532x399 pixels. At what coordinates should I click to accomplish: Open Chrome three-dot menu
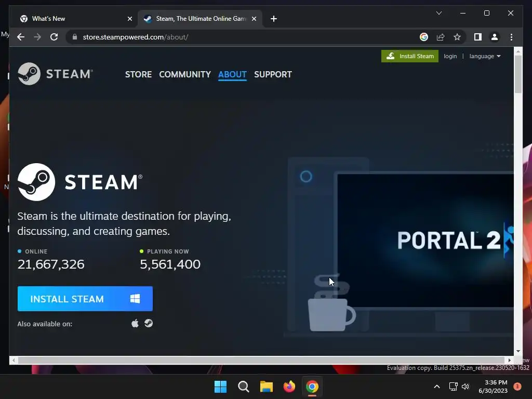pyautogui.click(x=511, y=37)
